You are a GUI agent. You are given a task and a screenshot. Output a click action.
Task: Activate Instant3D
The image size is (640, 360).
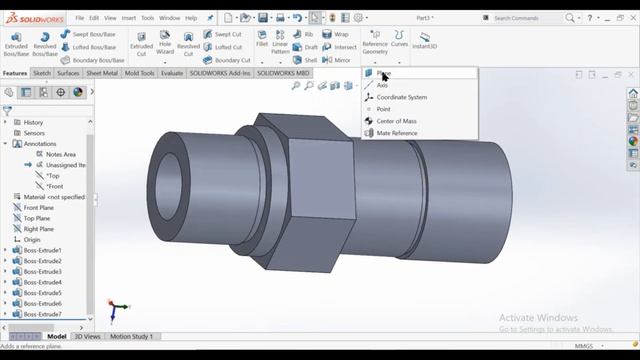pos(424,41)
